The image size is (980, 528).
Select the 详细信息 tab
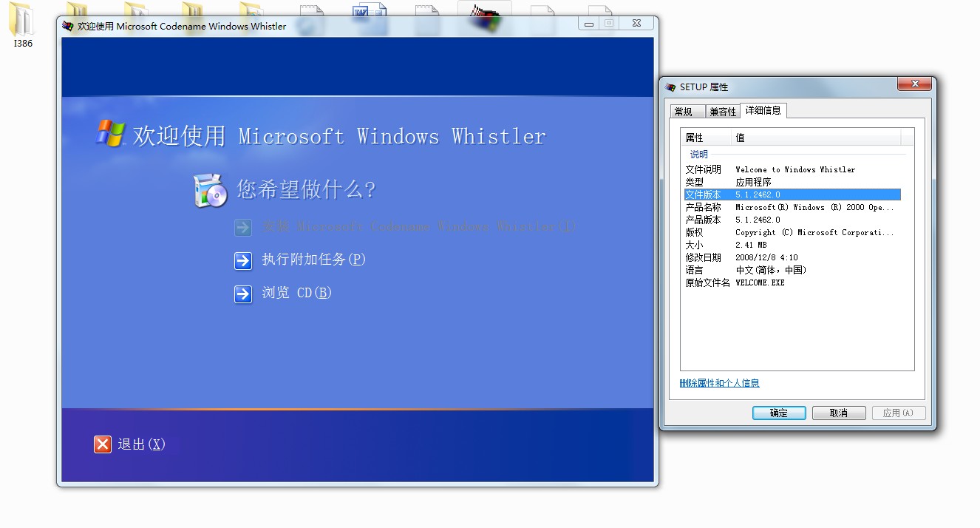pos(763,110)
